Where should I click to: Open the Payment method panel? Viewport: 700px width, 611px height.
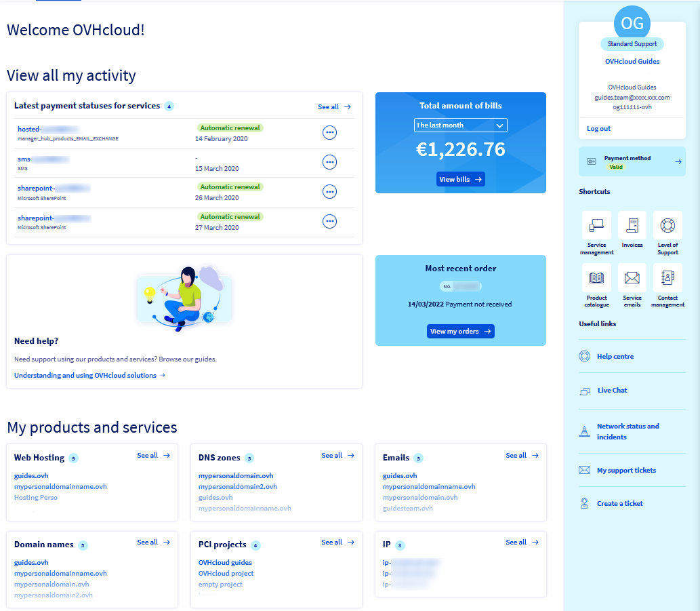pos(632,161)
